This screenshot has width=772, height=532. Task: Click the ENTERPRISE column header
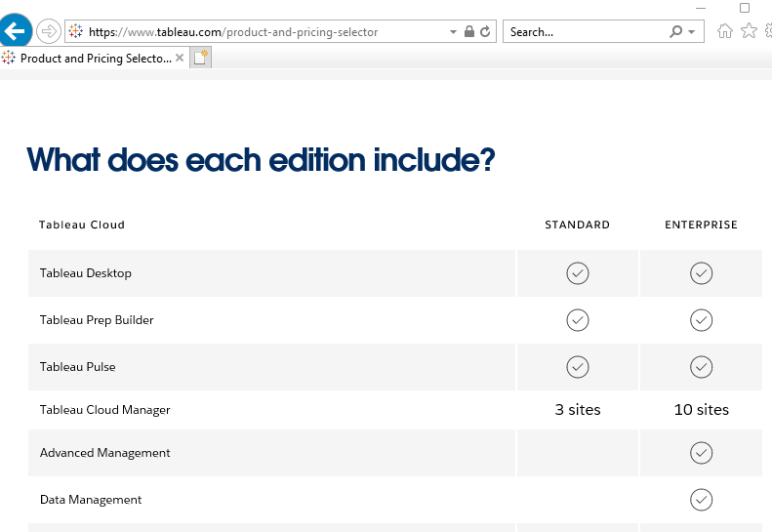point(701,225)
